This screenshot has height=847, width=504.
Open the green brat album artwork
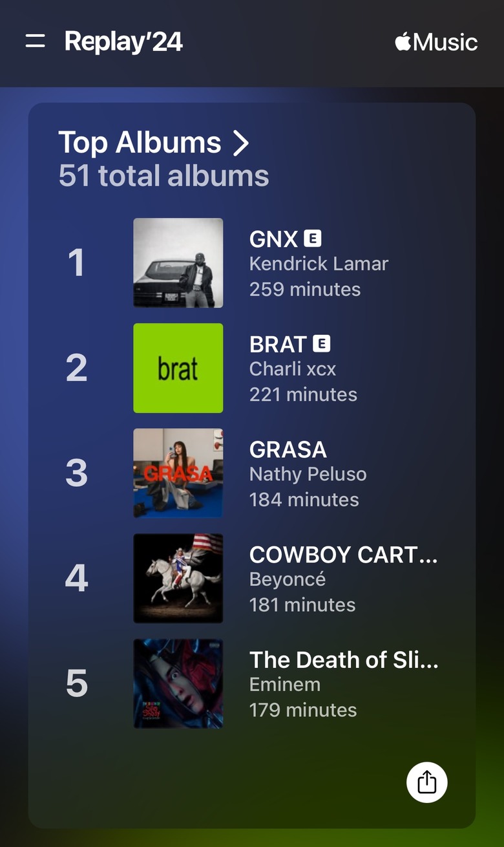click(178, 368)
